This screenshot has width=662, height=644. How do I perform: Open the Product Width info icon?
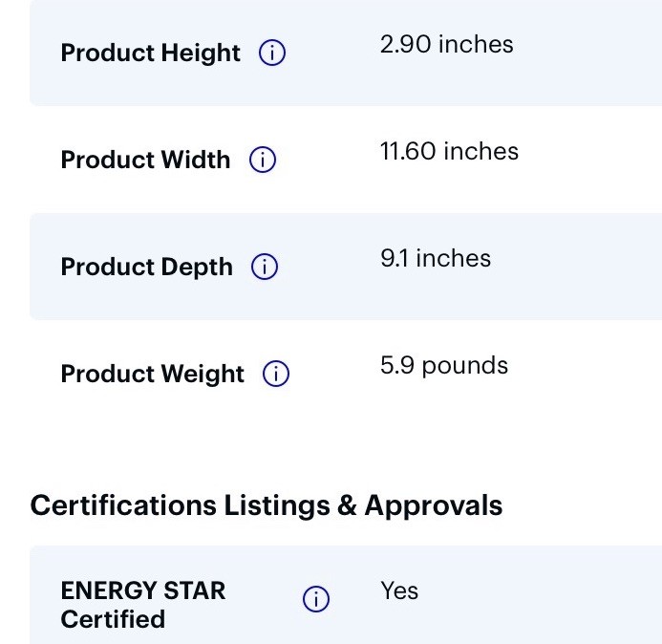pos(262,160)
